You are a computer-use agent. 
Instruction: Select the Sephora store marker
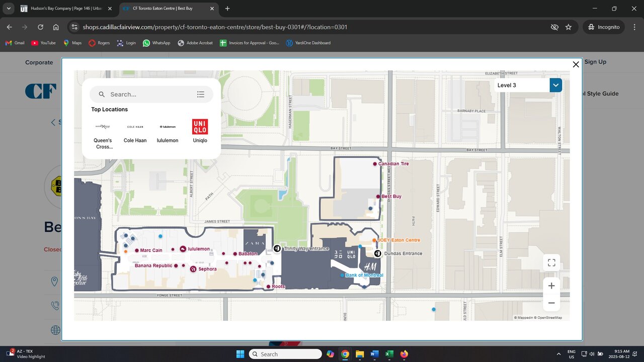click(x=193, y=269)
